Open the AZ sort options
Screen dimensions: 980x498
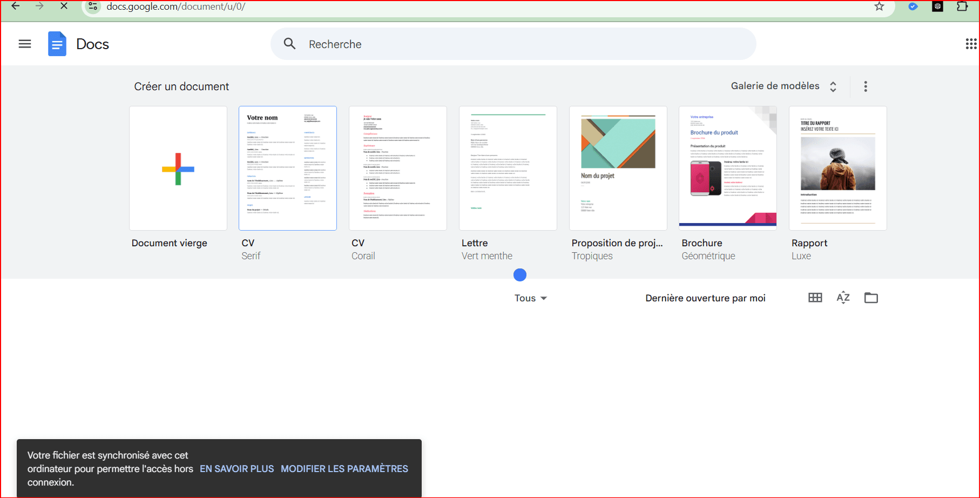[843, 298]
